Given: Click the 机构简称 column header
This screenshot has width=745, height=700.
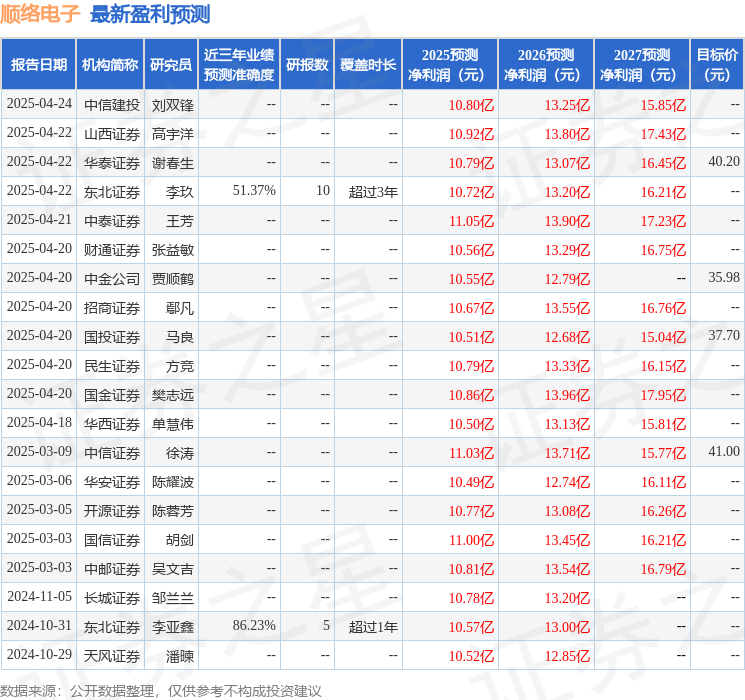Looking at the screenshot, I should tap(110, 65).
